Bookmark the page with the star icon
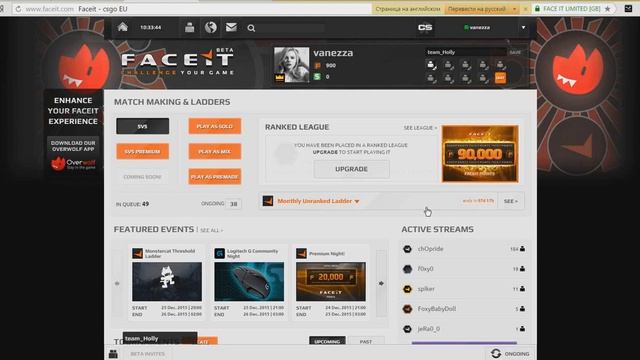The width and height of the screenshot is (640, 360). [608, 9]
